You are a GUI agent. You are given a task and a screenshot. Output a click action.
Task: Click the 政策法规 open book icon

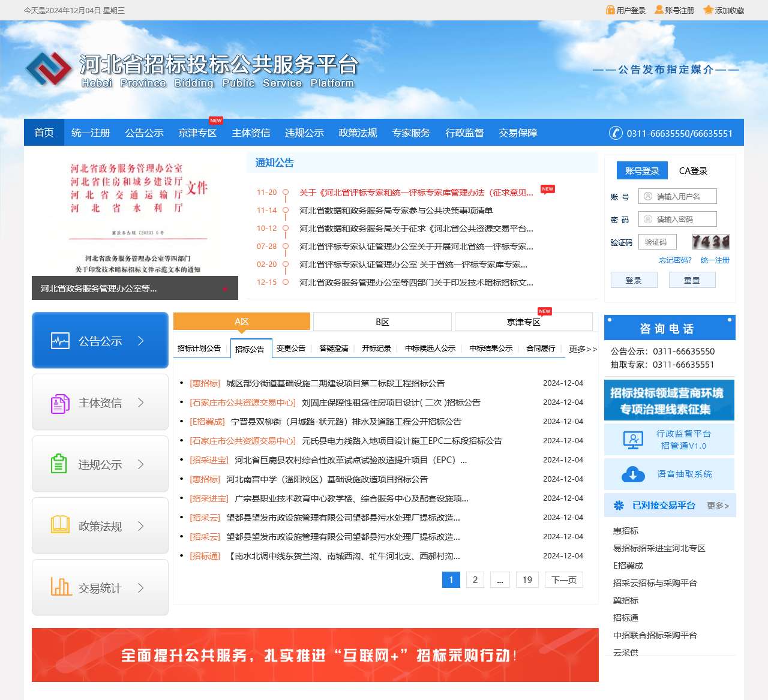tap(60, 525)
